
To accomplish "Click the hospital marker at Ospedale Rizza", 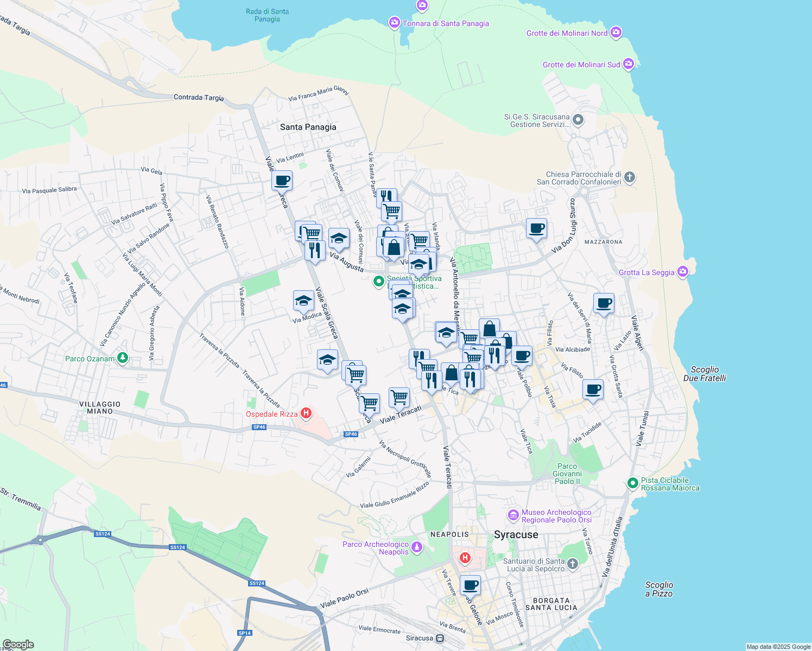I will tap(306, 413).
